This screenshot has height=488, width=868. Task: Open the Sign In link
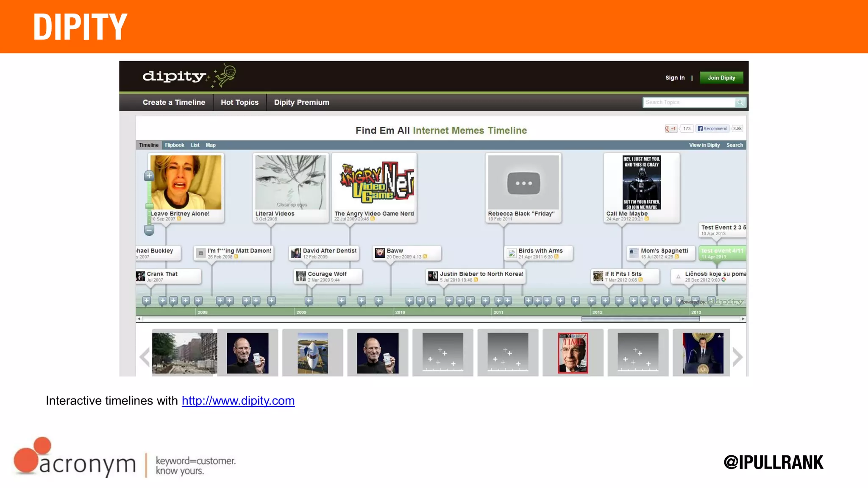pos(675,78)
